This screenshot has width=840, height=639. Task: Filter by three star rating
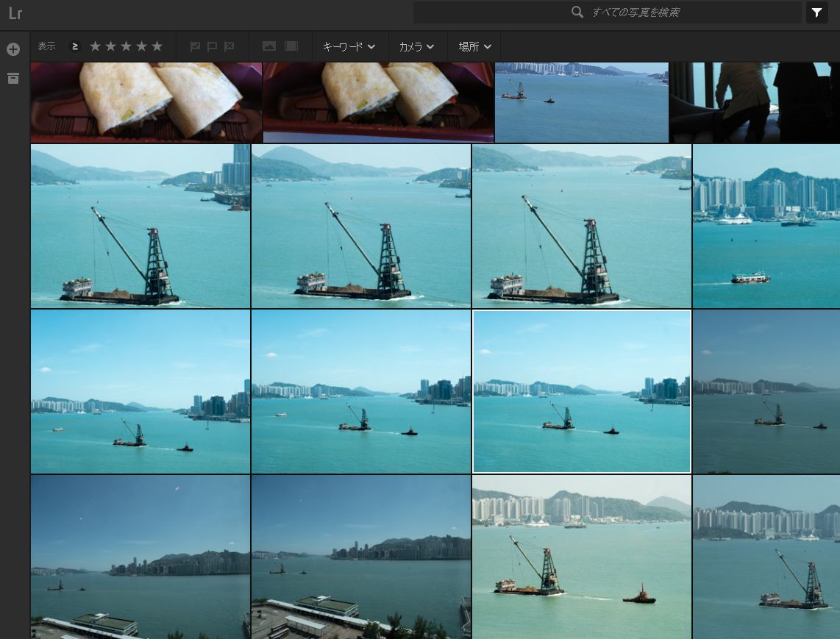(x=126, y=46)
